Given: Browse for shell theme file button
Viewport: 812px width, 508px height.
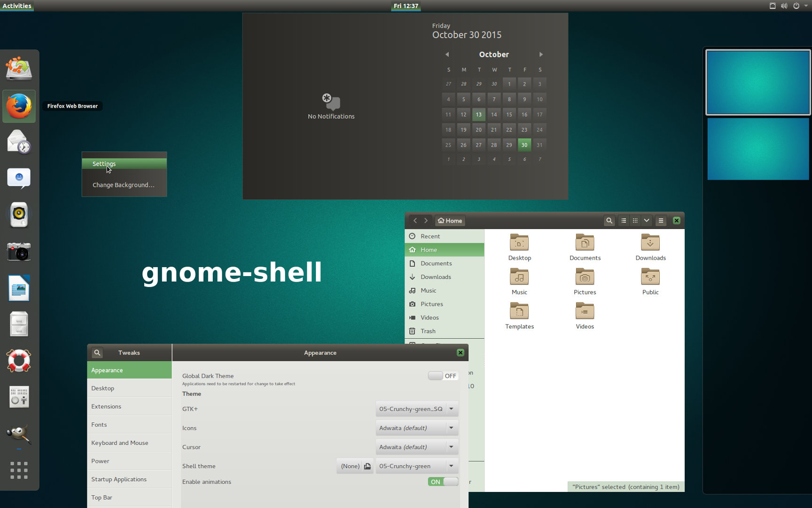Looking at the screenshot, I should [x=367, y=466].
